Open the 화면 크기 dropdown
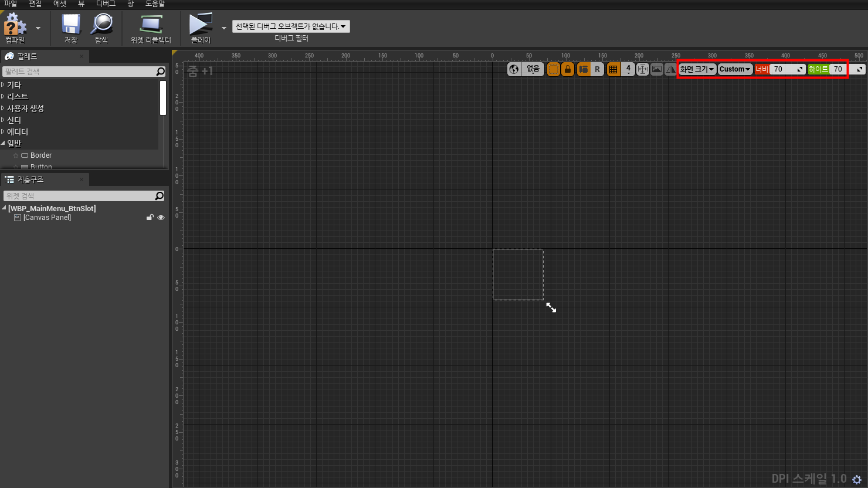 pyautogui.click(x=697, y=69)
